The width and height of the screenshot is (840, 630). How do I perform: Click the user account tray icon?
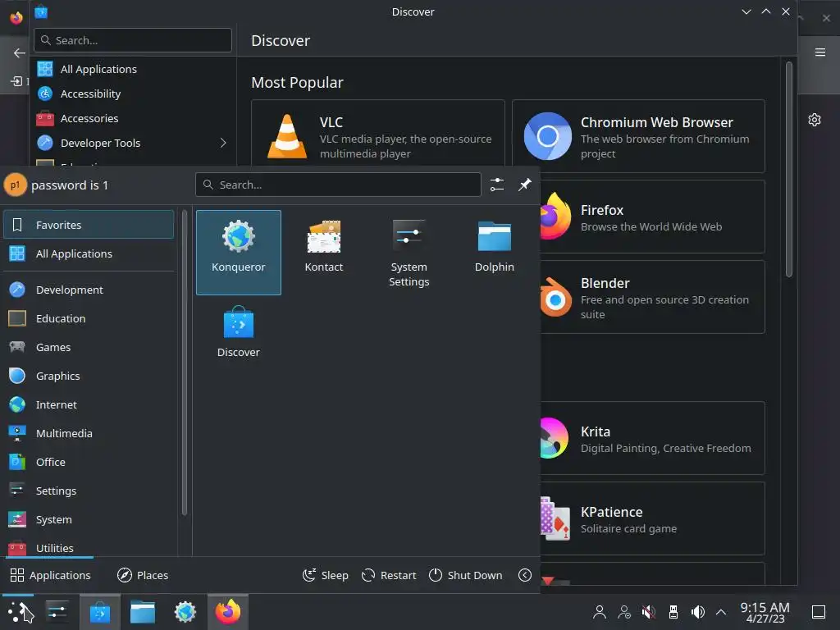pyautogui.click(x=600, y=612)
